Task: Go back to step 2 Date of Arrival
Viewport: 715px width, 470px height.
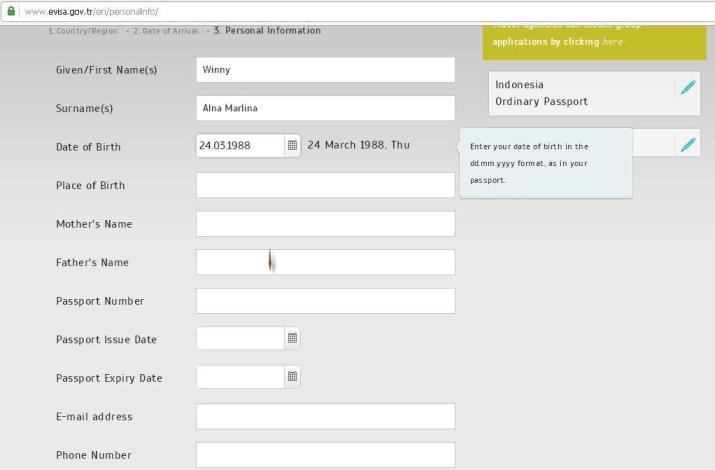Action: (165, 31)
